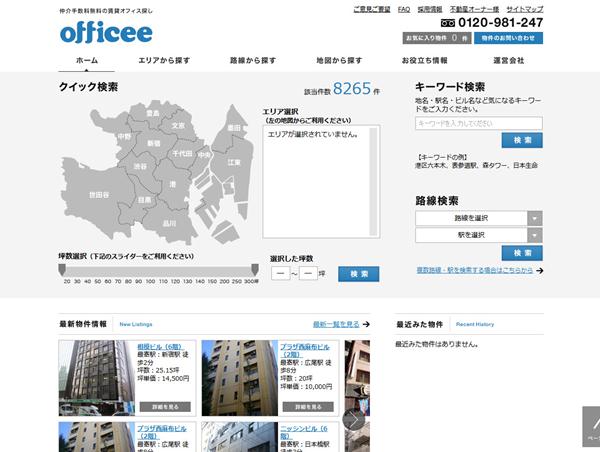Select 目黒 area on the map
Screen dimensions: 600x452
pos(144,200)
